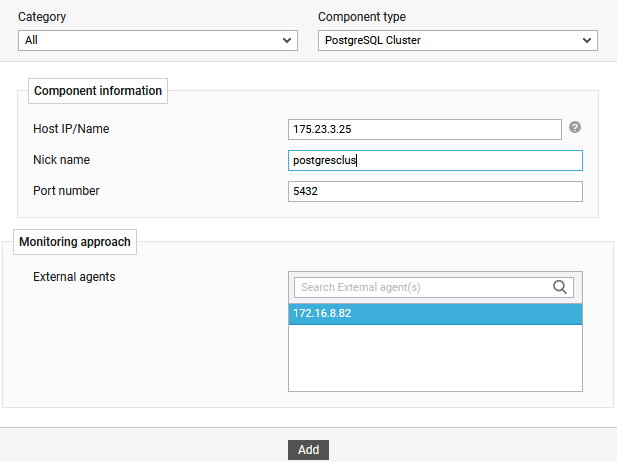Click the Port number label
Screen dimensions: 617x462
(66, 191)
